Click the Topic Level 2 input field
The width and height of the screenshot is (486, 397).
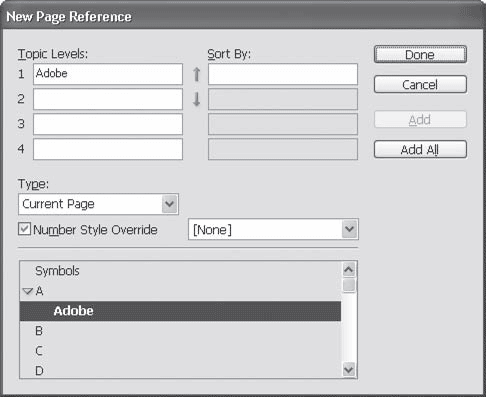[108, 99]
